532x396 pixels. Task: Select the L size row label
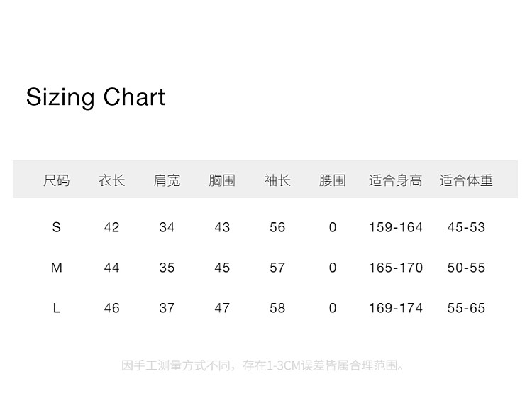coord(57,308)
